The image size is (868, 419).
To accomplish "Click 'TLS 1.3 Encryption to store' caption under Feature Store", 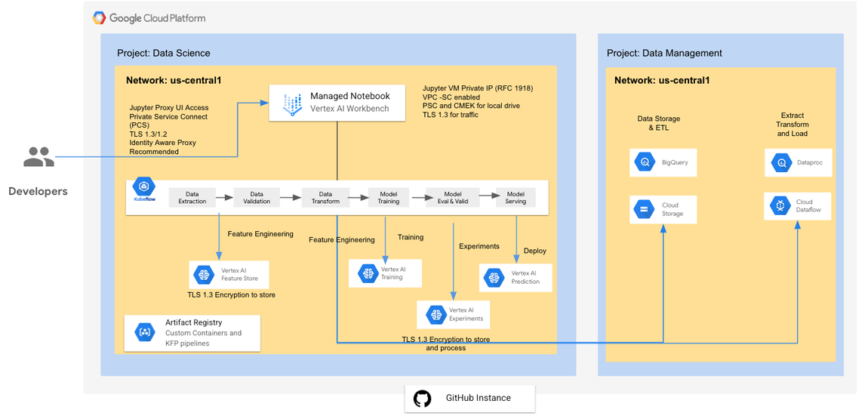I will 232,295.
